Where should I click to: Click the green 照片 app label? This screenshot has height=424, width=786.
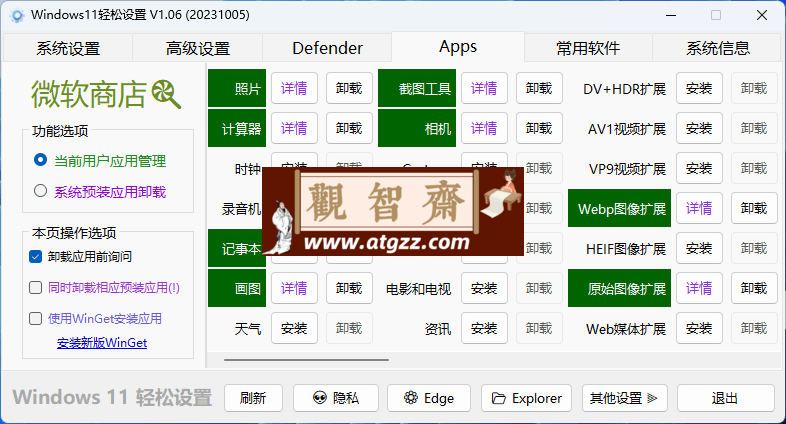pyautogui.click(x=237, y=88)
